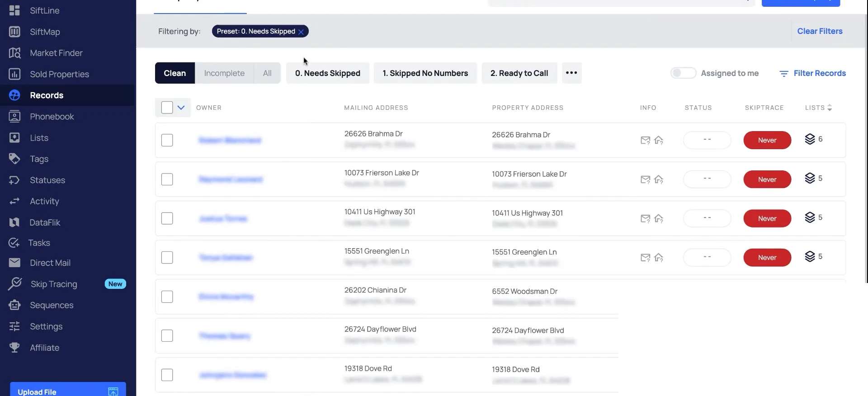Select the Clean records tab

(x=175, y=73)
